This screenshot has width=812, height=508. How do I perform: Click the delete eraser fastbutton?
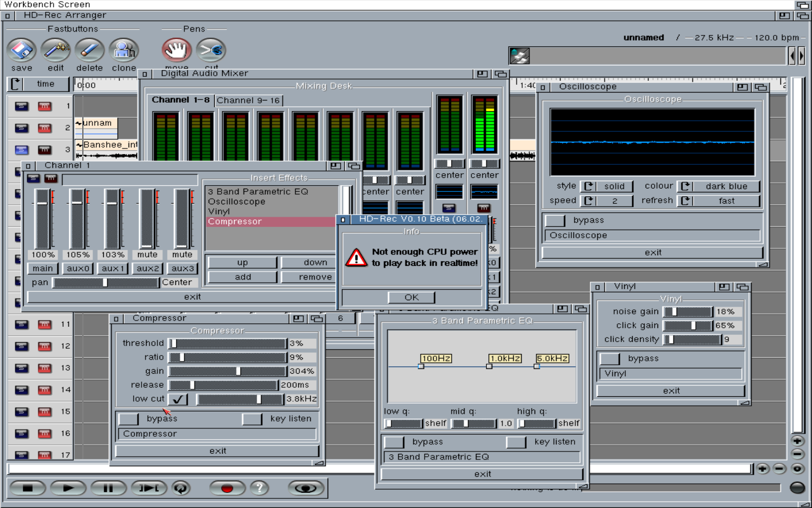(x=90, y=50)
